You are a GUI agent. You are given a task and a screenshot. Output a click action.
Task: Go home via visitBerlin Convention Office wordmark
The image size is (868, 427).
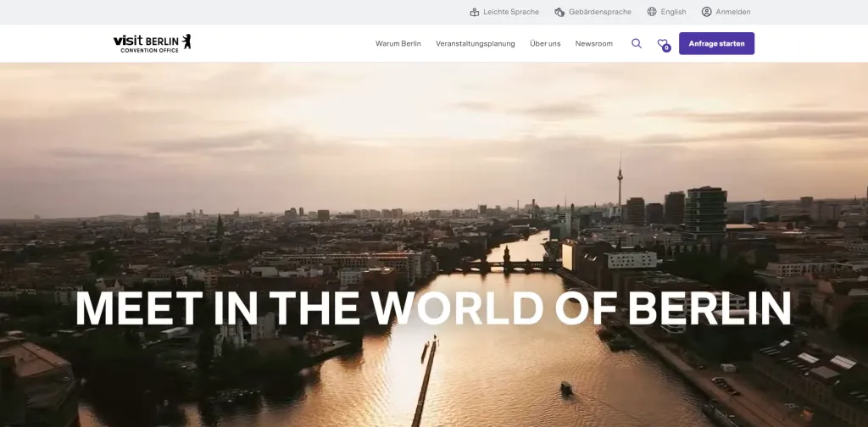146,43
